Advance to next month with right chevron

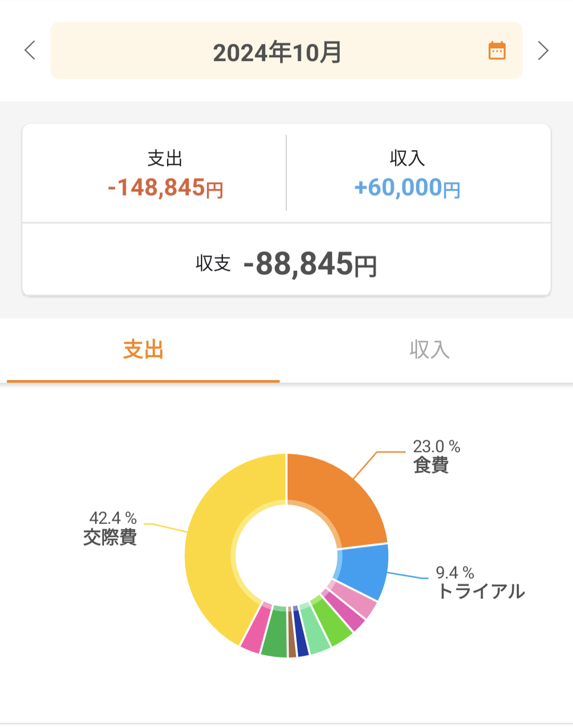point(543,51)
